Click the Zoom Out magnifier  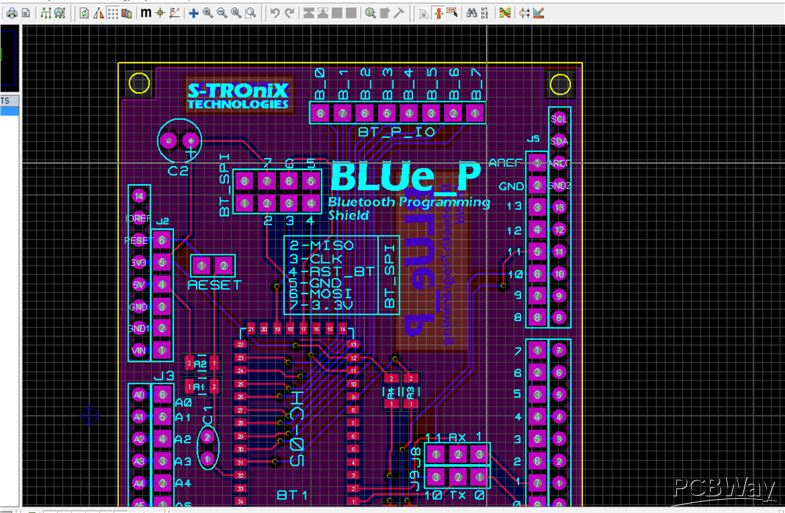pyautogui.click(x=222, y=13)
